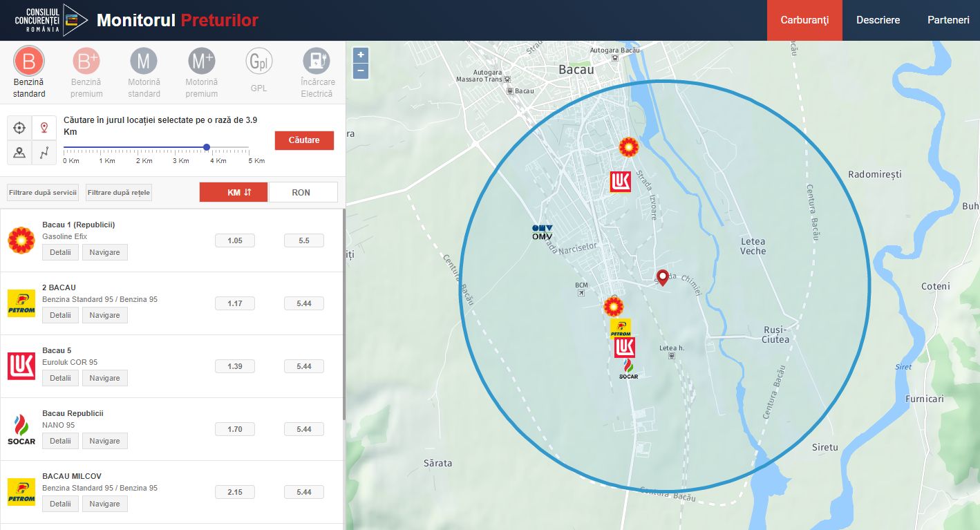Sort results by KM distance
This screenshot has width=980, height=530.
[x=234, y=192]
